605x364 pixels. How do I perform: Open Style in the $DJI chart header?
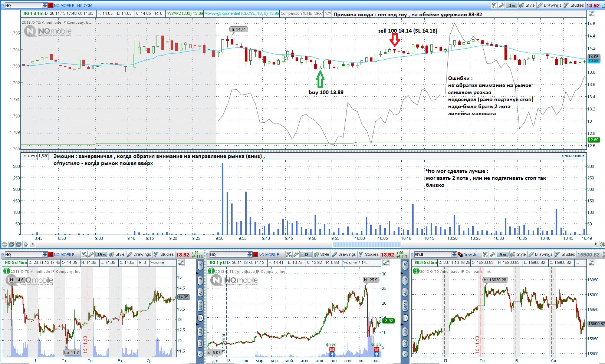[x=518, y=254]
